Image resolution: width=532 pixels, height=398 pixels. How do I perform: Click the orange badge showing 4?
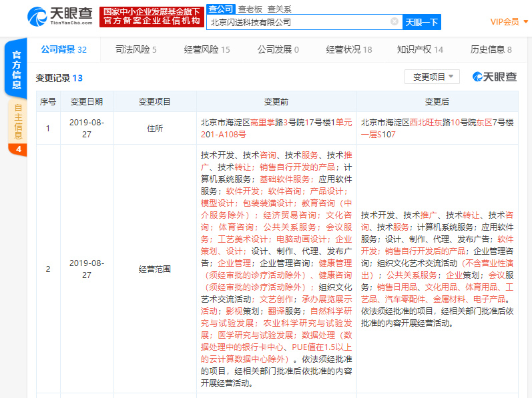17,149
